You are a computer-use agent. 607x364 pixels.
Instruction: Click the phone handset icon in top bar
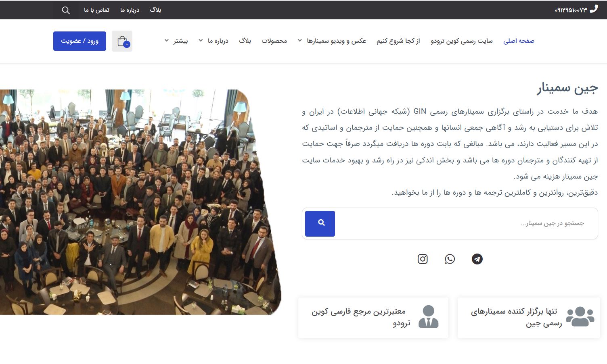click(x=594, y=9)
